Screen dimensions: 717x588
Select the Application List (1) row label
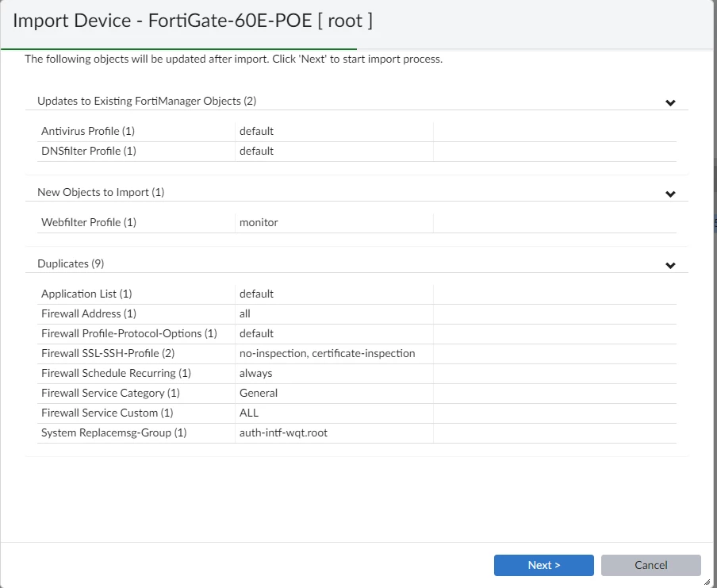[x=86, y=294]
